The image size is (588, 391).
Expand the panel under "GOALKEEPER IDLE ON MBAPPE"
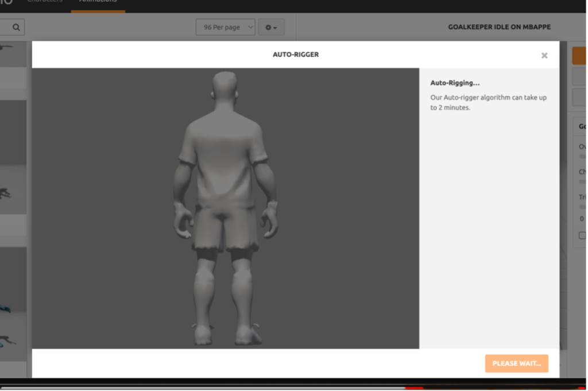[582, 126]
